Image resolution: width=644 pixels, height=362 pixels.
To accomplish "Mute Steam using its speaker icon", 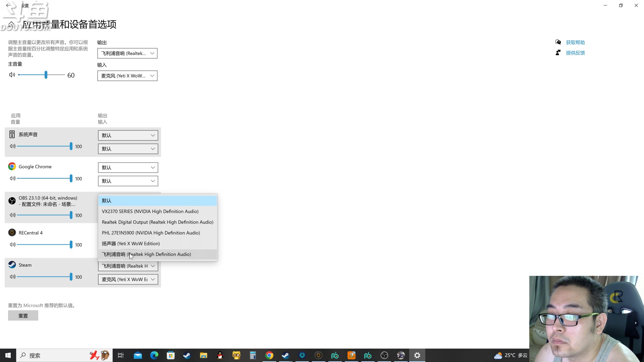I will [13, 277].
